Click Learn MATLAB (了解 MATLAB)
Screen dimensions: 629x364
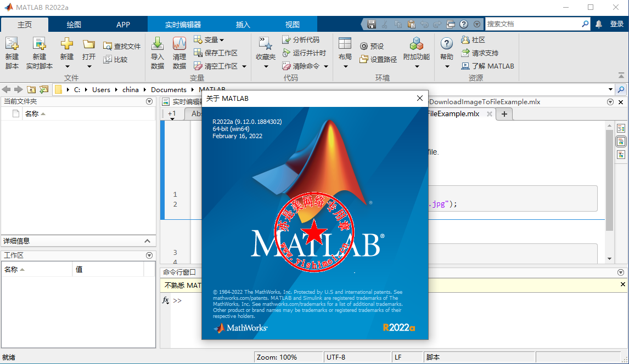[x=487, y=66]
